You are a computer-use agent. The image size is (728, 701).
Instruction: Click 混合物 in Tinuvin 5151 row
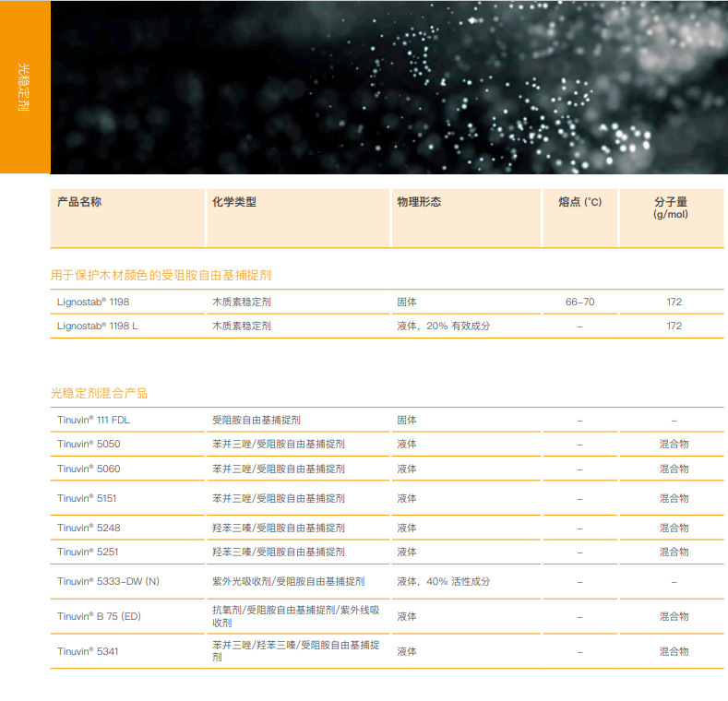[674, 499]
